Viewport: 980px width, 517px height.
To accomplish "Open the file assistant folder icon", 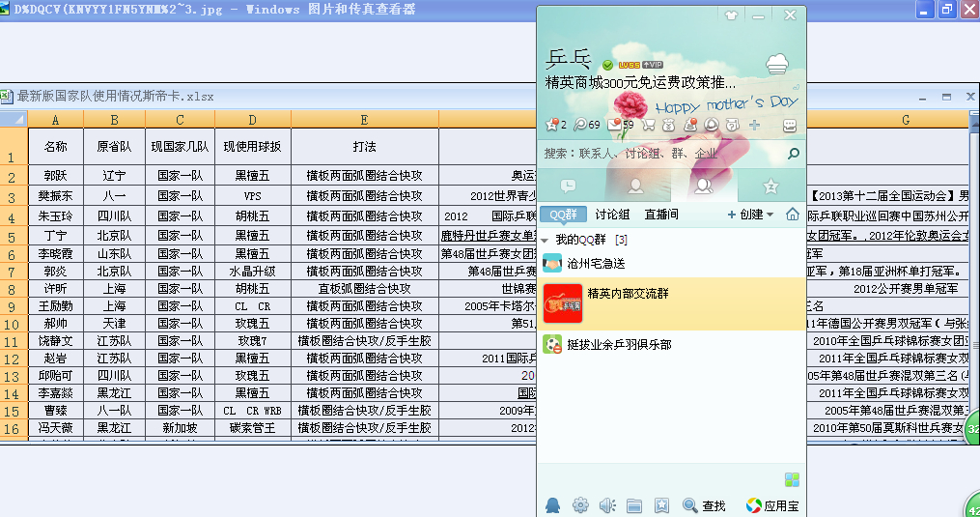I will coord(634,505).
